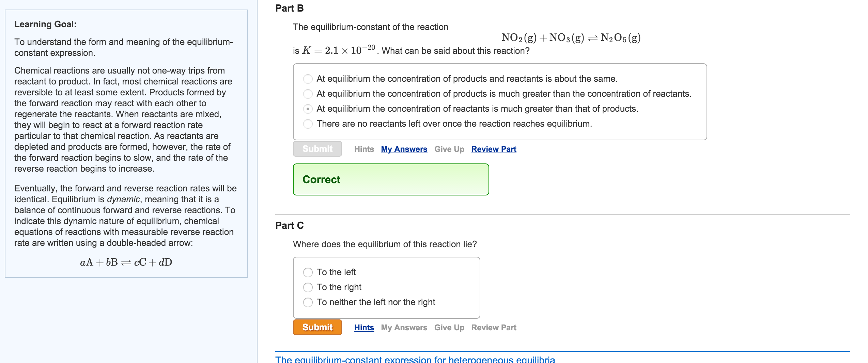Click orange Submit button in Part C
868x363 pixels.
click(x=317, y=327)
